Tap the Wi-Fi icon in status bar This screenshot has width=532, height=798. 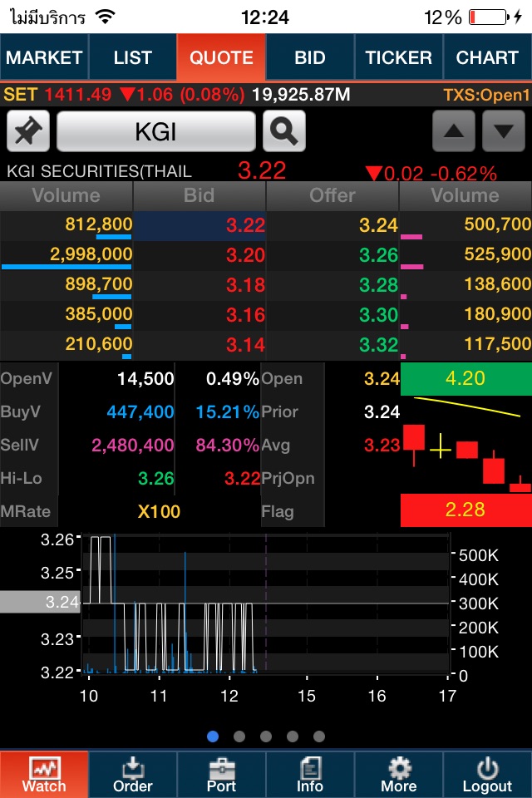(106, 17)
